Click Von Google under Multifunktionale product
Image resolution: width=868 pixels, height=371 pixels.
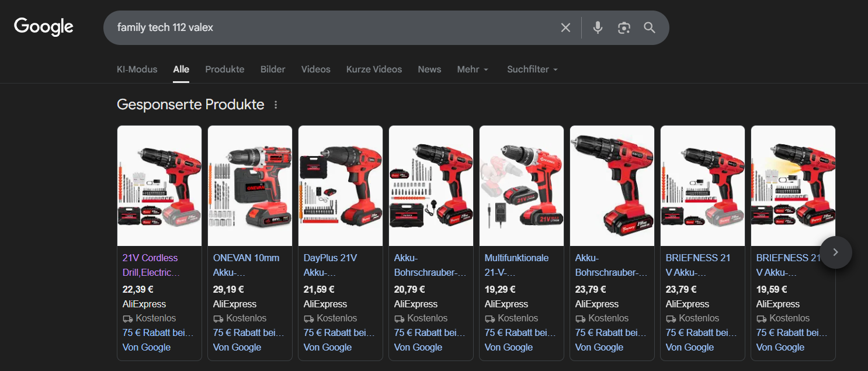tap(509, 347)
